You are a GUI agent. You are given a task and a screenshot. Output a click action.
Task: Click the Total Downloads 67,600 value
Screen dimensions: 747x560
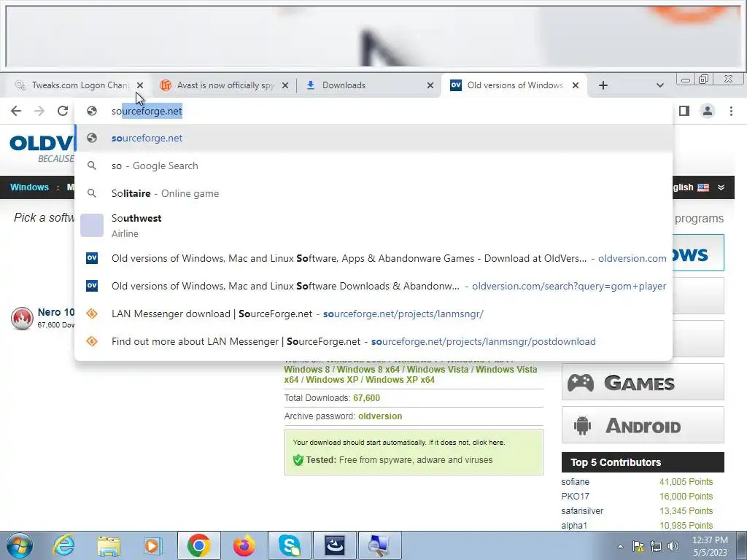[x=366, y=398]
